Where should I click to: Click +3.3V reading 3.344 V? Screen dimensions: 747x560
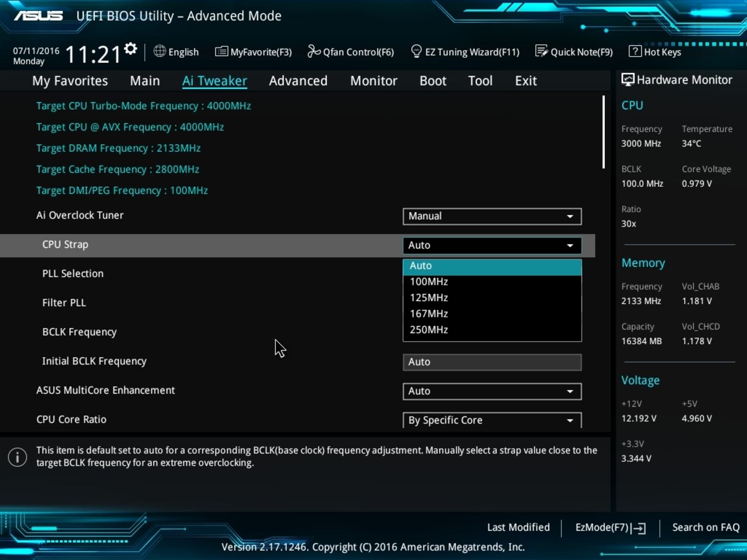point(636,458)
